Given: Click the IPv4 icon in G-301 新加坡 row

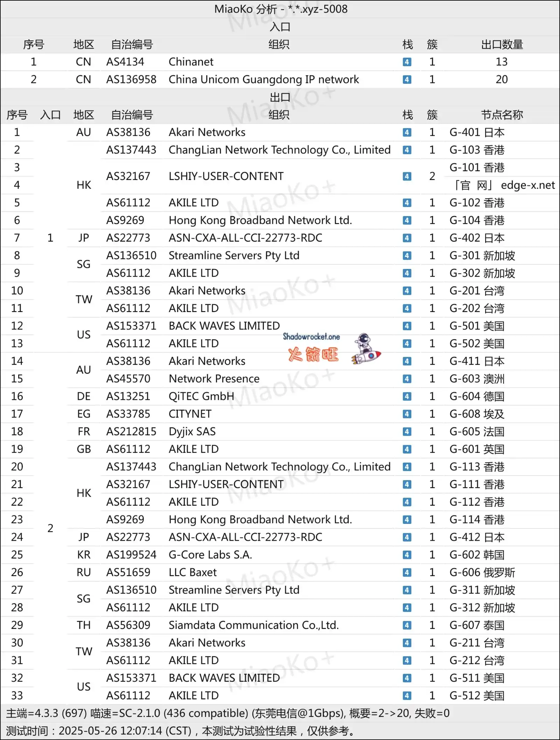Looking at the screenshot, I should (407, 256).
